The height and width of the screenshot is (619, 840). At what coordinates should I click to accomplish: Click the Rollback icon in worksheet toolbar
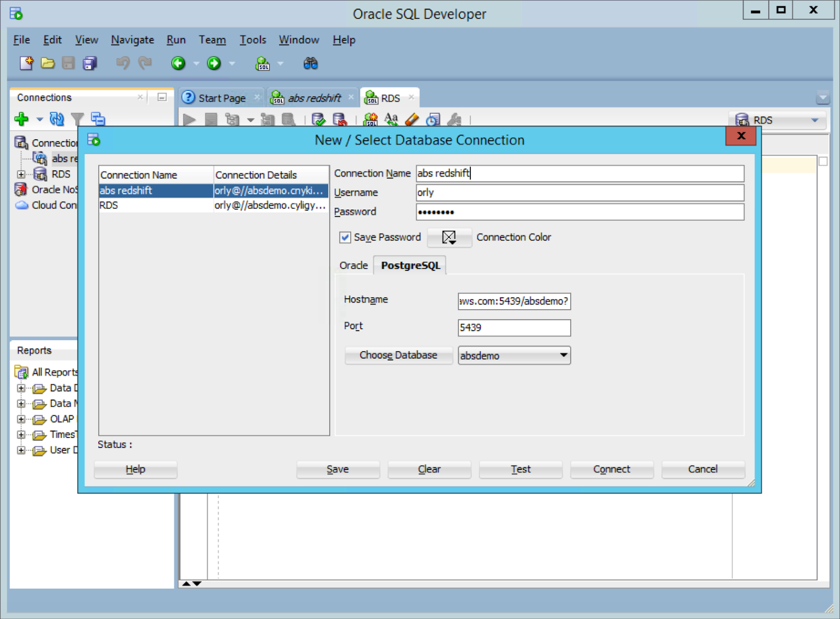coord(340,120)
